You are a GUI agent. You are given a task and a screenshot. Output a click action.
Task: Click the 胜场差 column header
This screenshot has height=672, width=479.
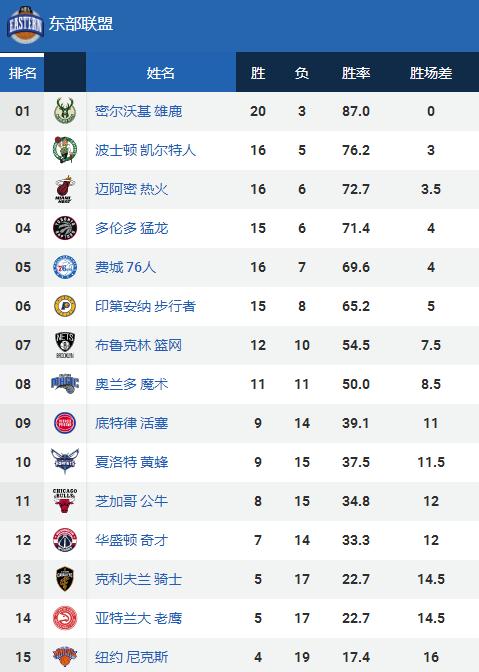tap(431, 73)
